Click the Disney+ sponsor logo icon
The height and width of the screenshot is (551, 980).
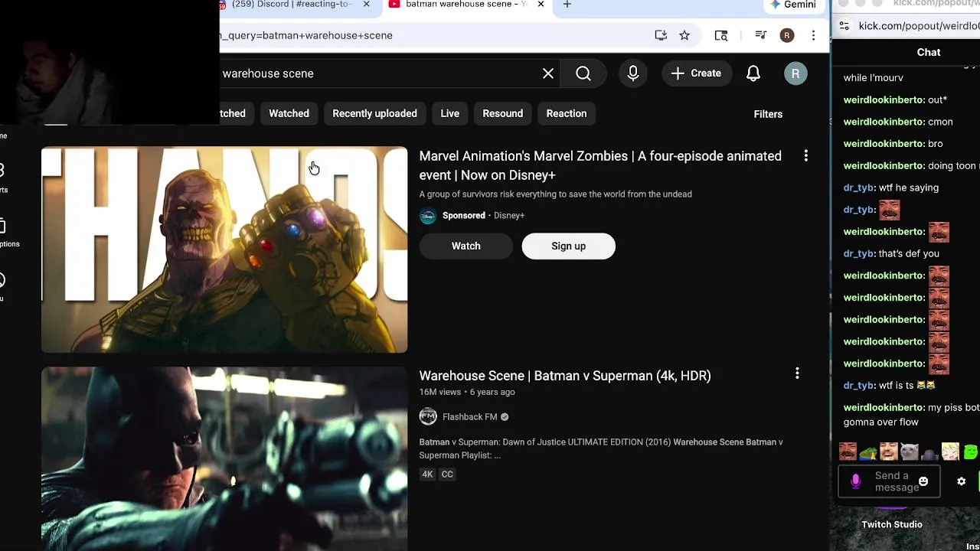(x=428, y=216)
